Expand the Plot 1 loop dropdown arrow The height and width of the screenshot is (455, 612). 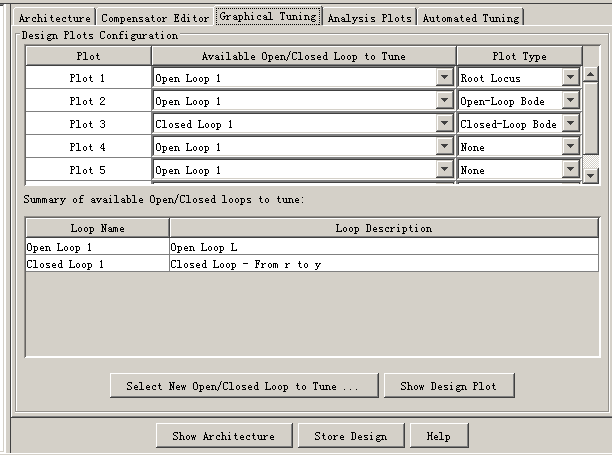[x=444, y=78]
